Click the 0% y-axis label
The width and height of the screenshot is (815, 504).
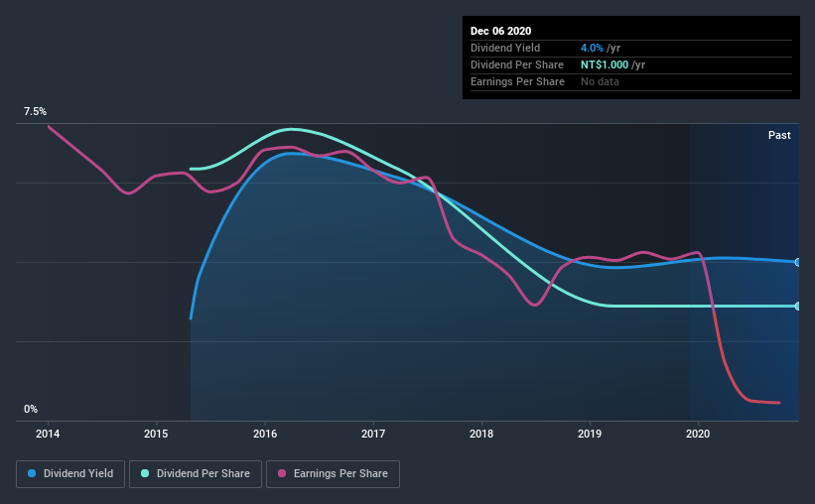(31, 410)
